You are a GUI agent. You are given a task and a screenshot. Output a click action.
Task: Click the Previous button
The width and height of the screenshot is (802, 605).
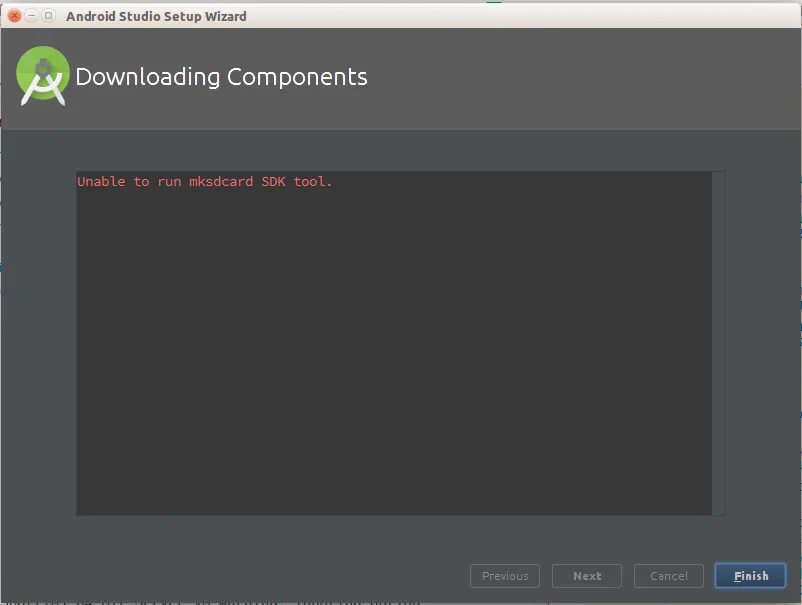coord(504,576)
